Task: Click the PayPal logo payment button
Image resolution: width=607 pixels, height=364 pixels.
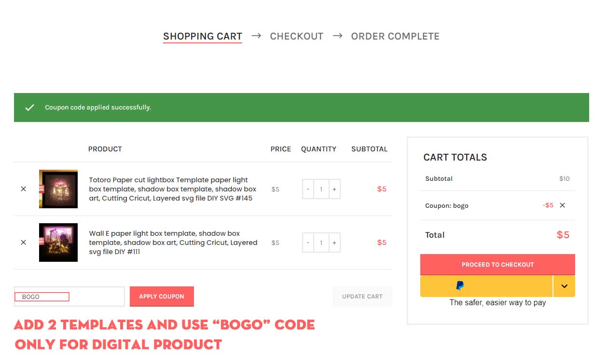Action: (486, 286)
